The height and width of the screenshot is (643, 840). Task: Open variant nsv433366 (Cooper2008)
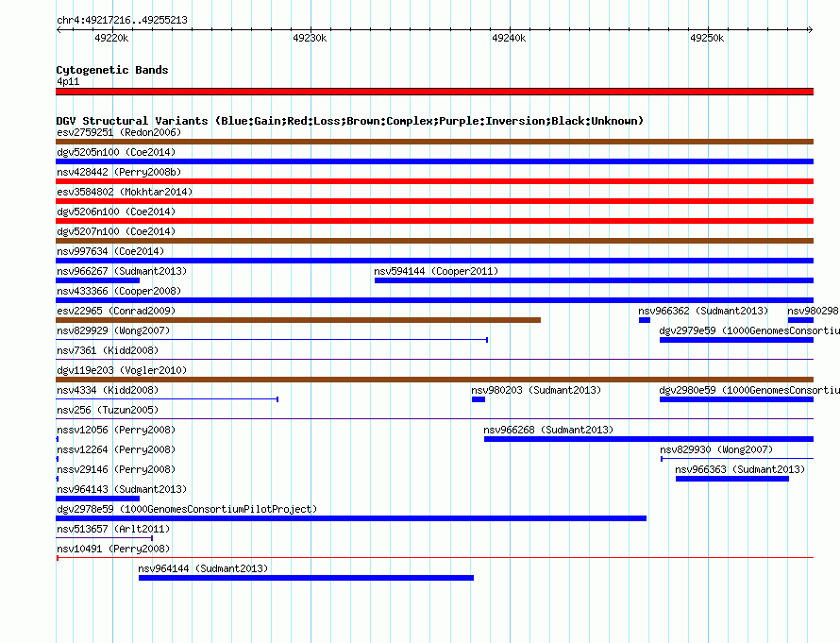point(119,291)
